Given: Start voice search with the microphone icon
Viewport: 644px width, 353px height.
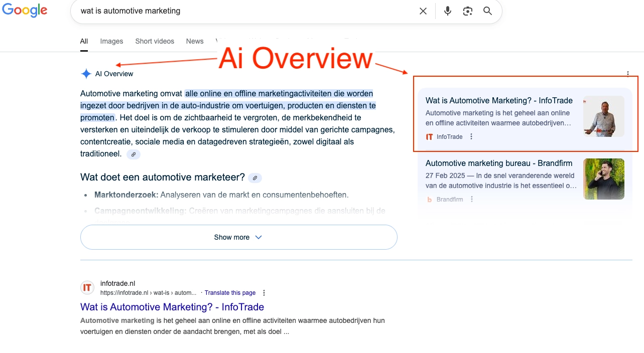Looking at the screenshot, I should point(448,11).
